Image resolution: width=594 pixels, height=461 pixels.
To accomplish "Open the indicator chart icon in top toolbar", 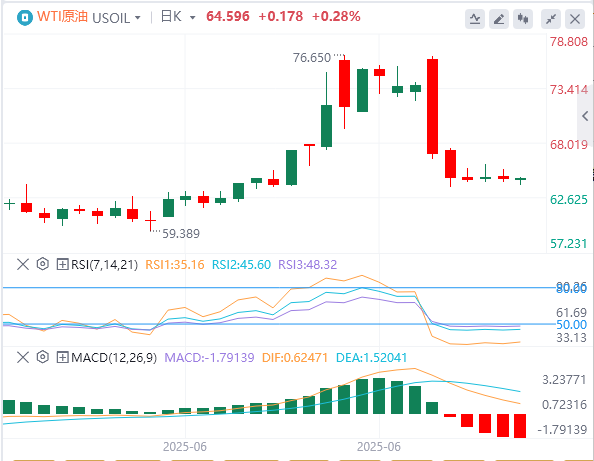I will tap(475, 19).
